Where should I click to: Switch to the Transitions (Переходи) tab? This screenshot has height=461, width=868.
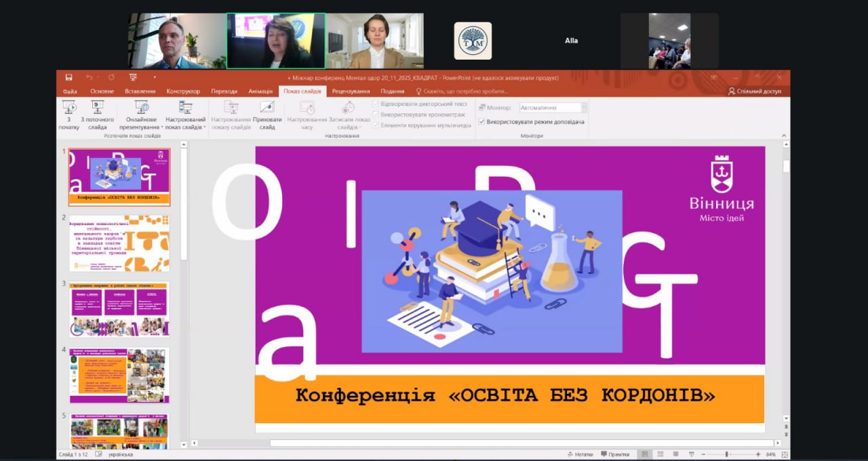point(224,92)
